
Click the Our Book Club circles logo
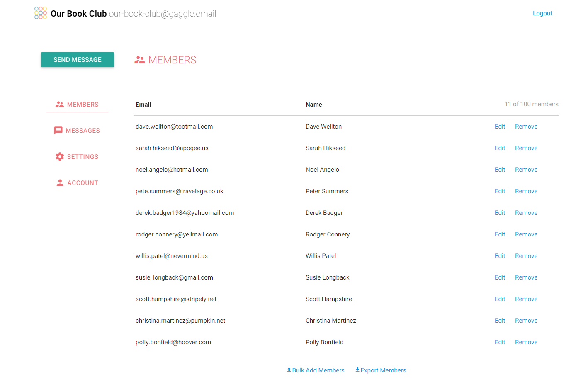[41, 13]
